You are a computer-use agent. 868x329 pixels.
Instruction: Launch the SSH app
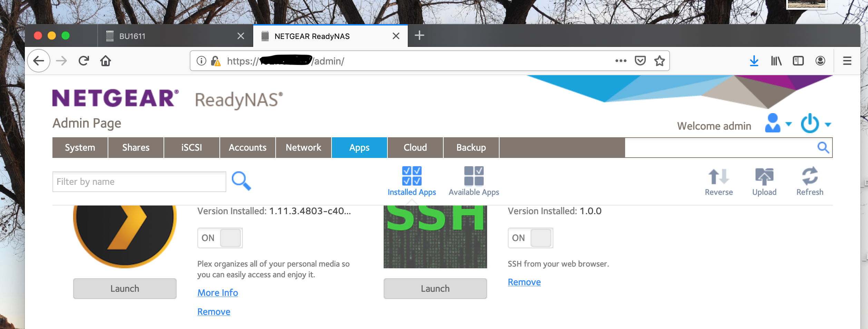click(435, 289)
